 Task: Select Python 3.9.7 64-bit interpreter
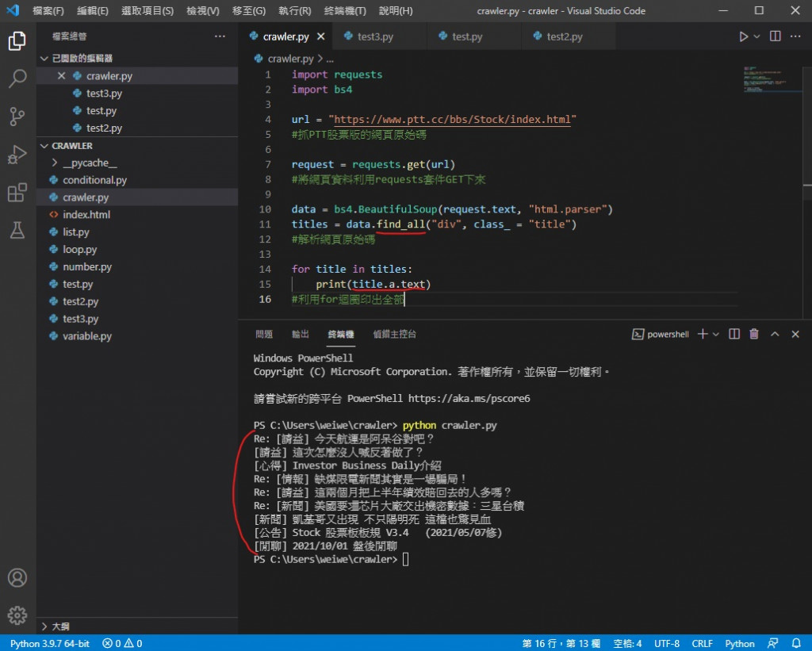click(50, 643)
